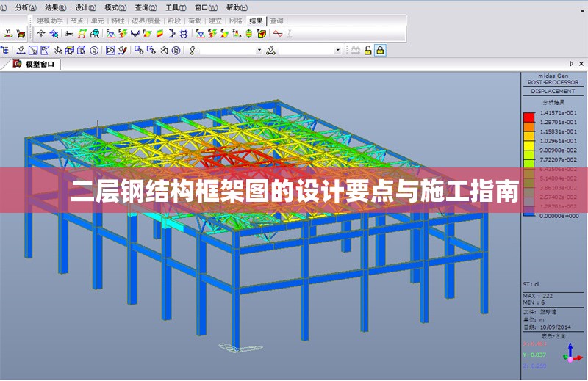Expand the second toolbar combo box dropdown
The width and height of the screenshot is (588, 381).
coord(338,51)
